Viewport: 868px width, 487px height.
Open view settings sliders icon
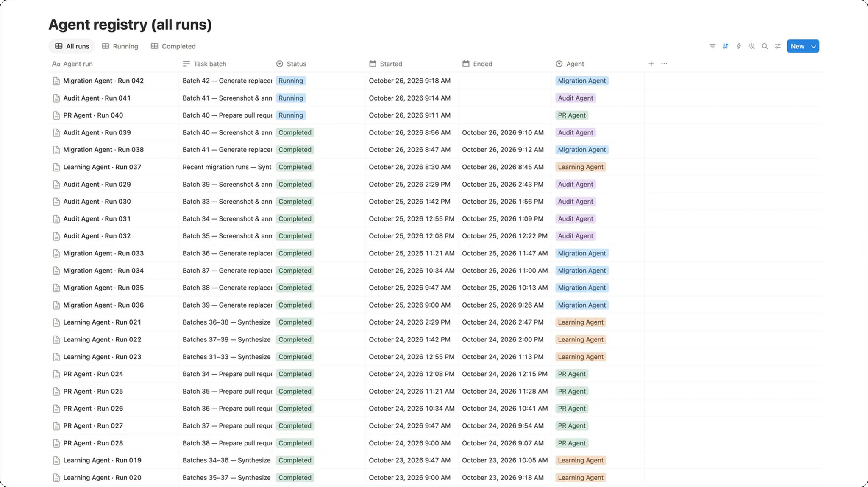[x=778, y=46]
